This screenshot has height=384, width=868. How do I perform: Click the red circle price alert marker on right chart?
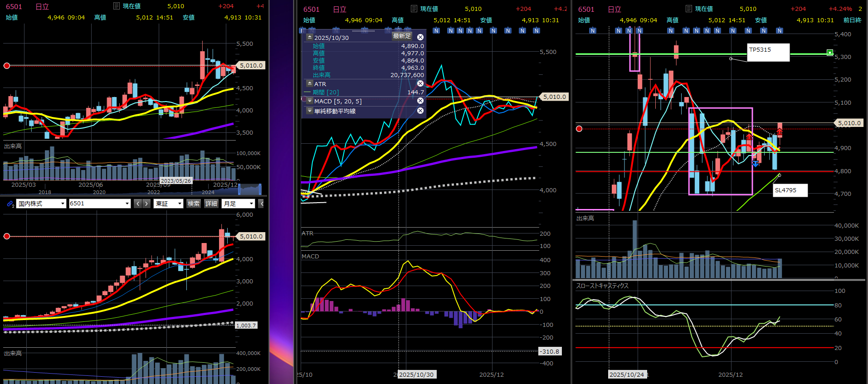(579, 129)
